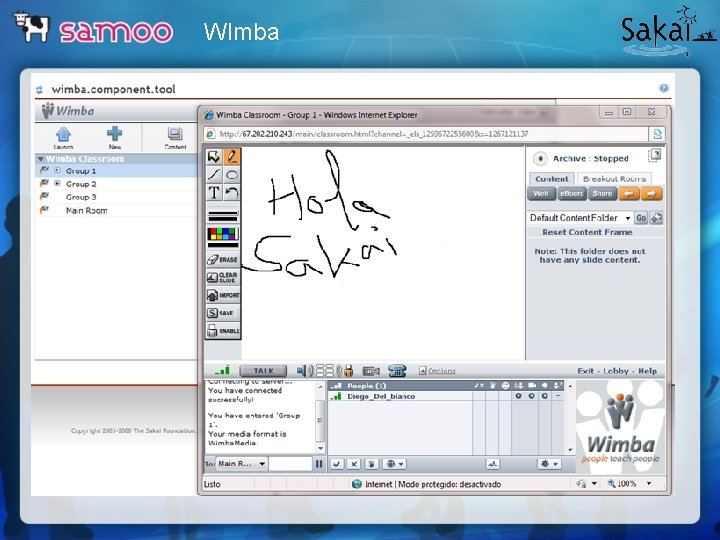
Task: Expand the Options disclosure toggle
Action: tap(423, 371)
